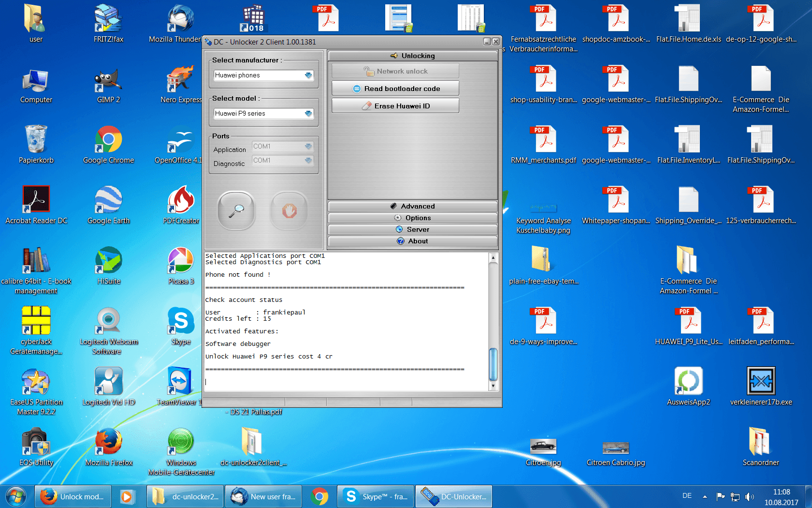Select Keyword Analyse Kuschelbaby.png file

[543, 218]
